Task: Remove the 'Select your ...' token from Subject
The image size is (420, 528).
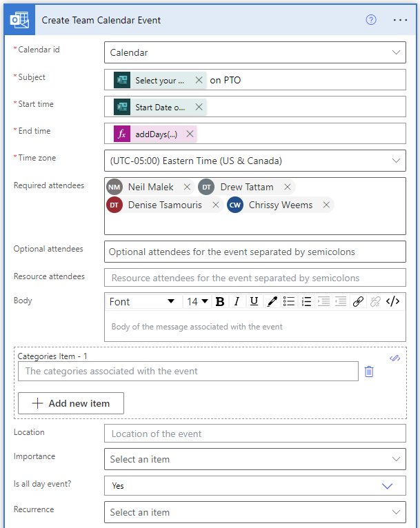Action: click(199, 80)
